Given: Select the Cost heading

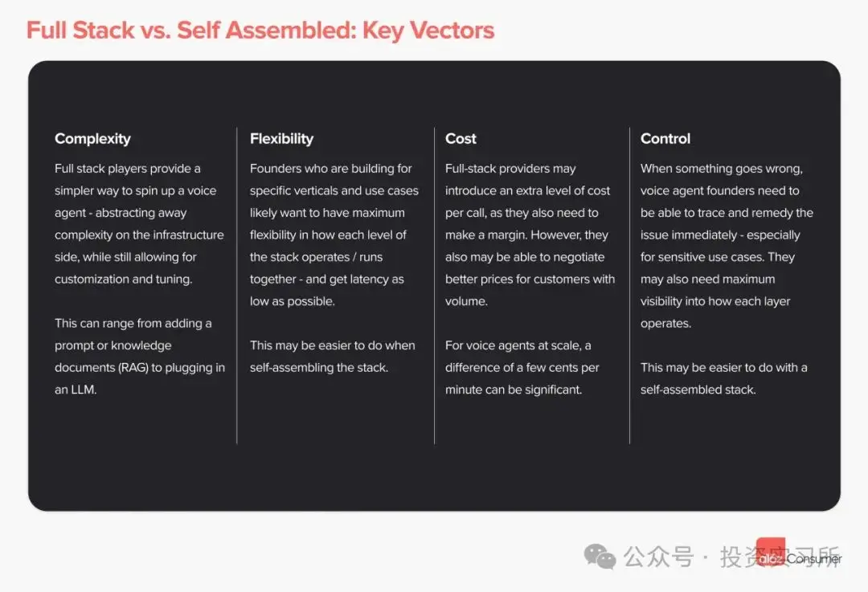Looking at the screenshot, I should point(461,139).
